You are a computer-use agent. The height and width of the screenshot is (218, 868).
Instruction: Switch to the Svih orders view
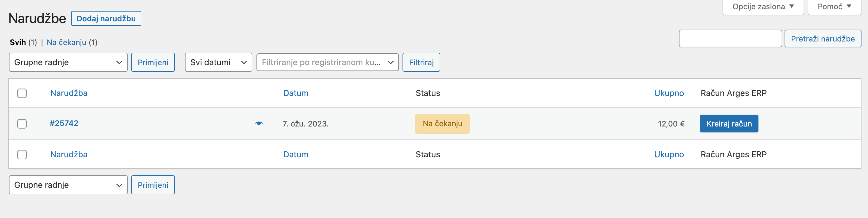pyautogui.click(x=18, y=42)
